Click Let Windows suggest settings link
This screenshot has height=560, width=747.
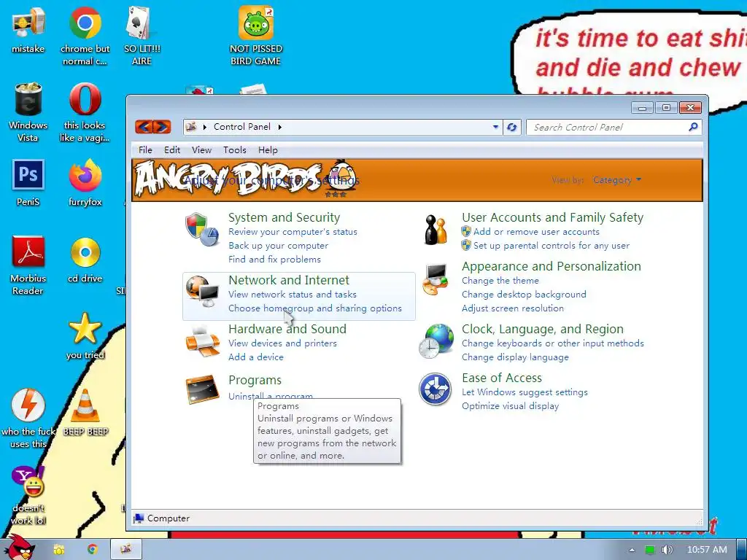tap(525, 392)
